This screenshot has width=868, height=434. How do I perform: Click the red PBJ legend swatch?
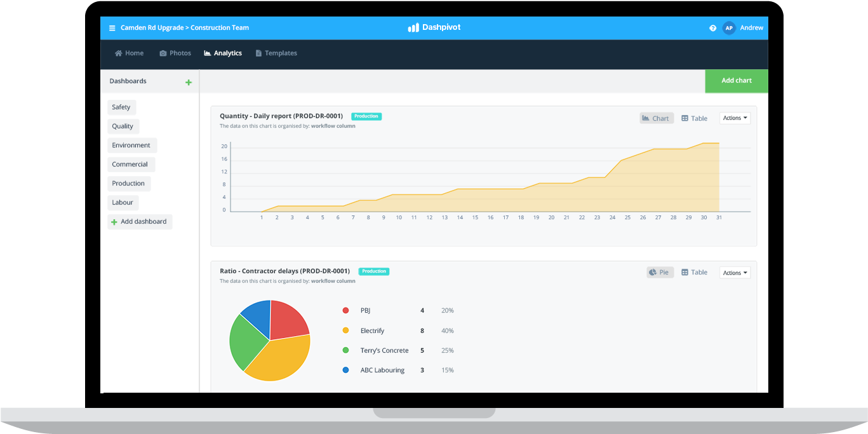pyautogui.click(x=345, y=311)
